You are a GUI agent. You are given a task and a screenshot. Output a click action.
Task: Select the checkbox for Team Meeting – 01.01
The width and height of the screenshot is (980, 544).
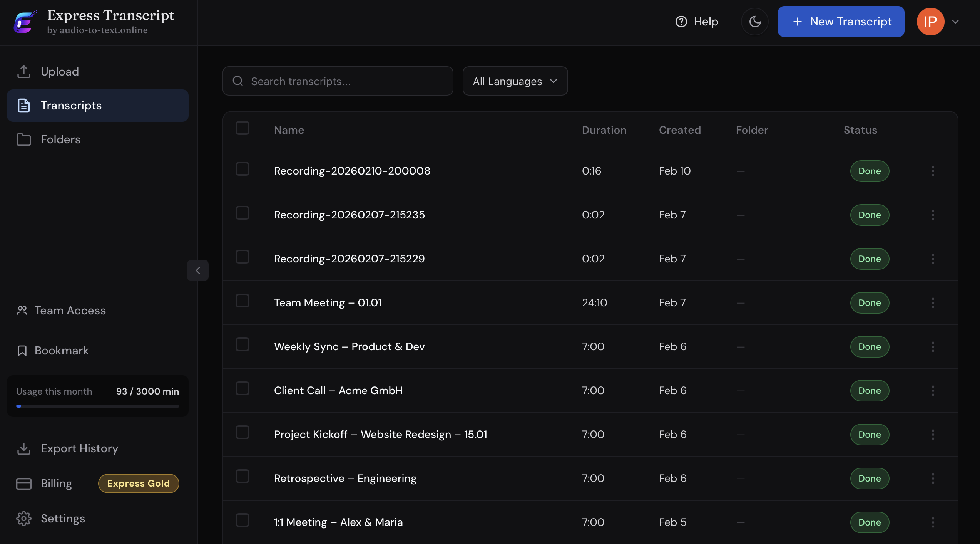[242, 301]
